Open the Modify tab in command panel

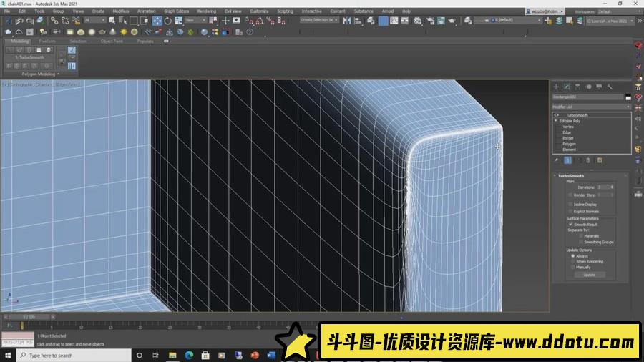click(x=567, y=87)
